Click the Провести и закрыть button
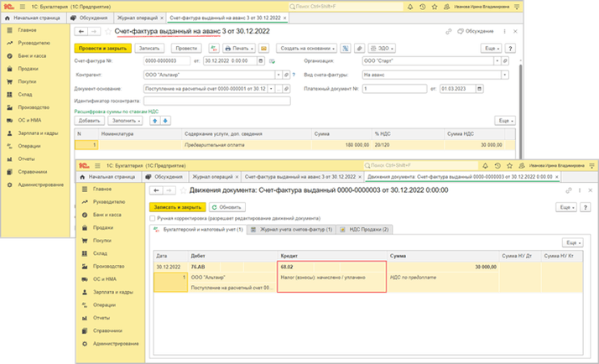Screen dimensions: 599x364 coord(102,49)
